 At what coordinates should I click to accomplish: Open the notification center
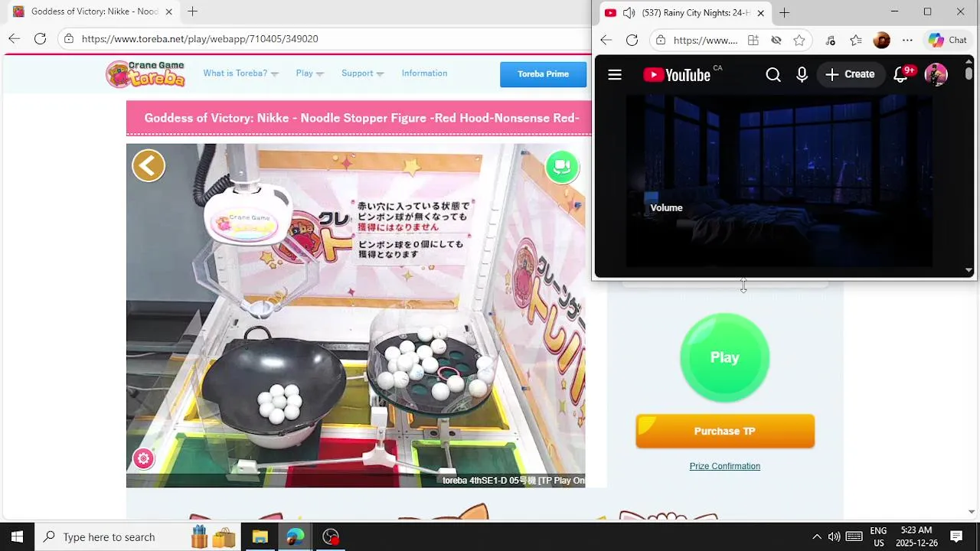click(956, 536)
